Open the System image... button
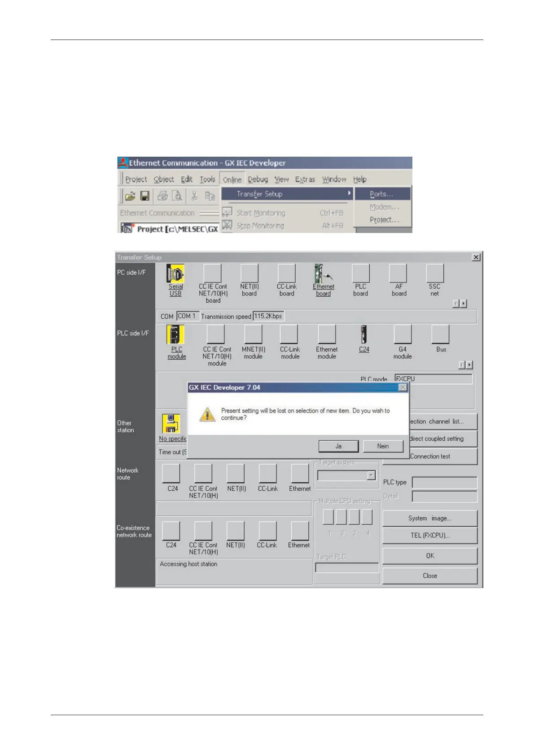 click(x=430, y=518)
